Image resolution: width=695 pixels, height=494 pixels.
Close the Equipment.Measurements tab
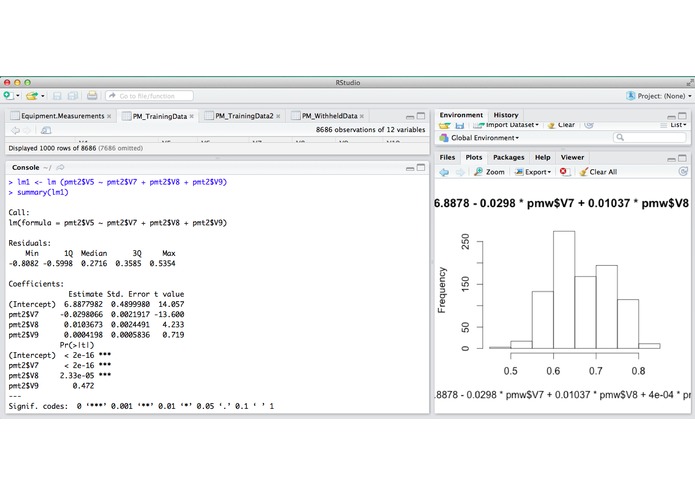tap(109, 116)
